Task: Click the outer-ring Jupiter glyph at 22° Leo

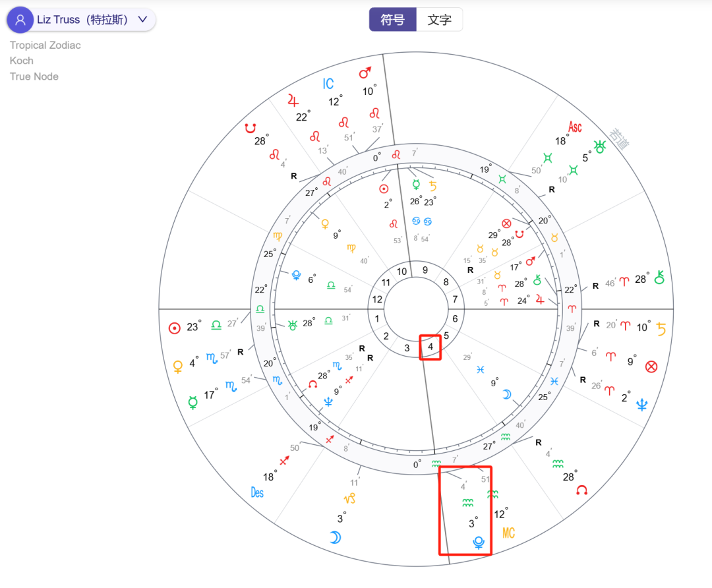Action: [x=293, y=100]
